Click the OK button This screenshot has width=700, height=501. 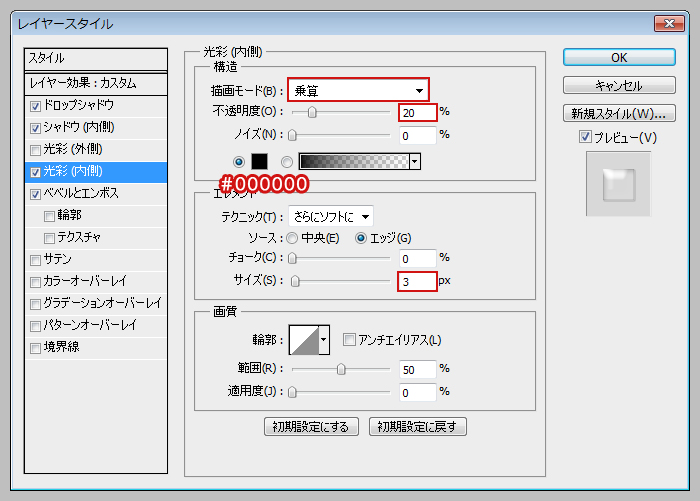click(x=619, y=58)
